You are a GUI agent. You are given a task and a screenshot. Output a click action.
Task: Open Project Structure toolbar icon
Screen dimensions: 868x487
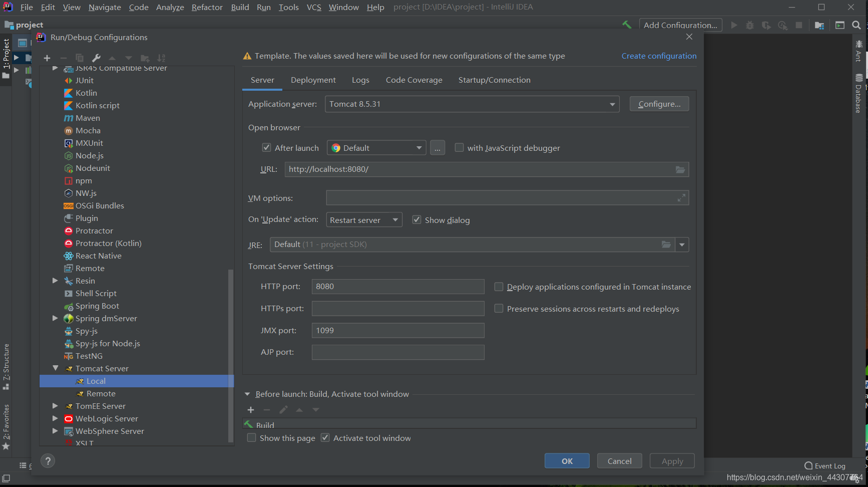tap(819, 25)
